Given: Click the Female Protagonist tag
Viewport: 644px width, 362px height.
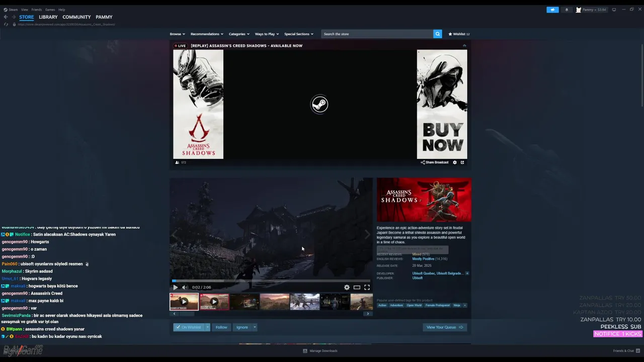Looking at the screenshot, I should point(438,305).
